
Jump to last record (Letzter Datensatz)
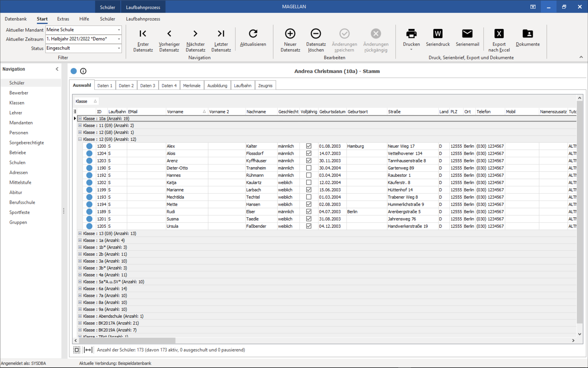[x=221, y=40]
